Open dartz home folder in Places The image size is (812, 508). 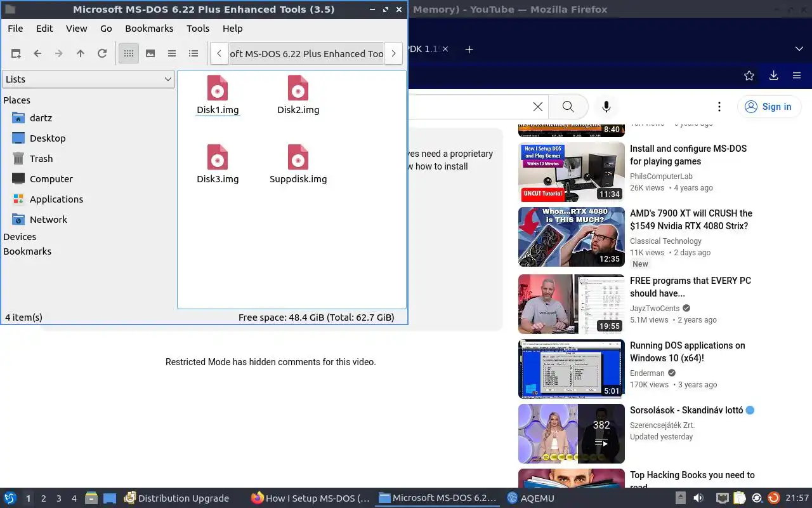pyautogui.click(x=41, y=118)
